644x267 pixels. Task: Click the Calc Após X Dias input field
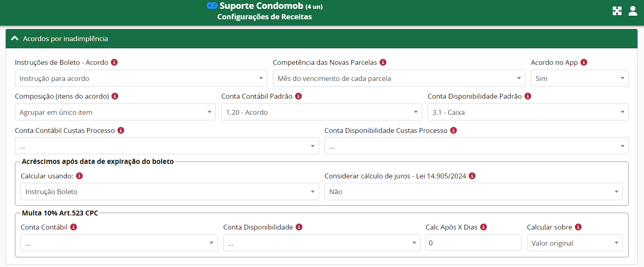coord(473,243)
